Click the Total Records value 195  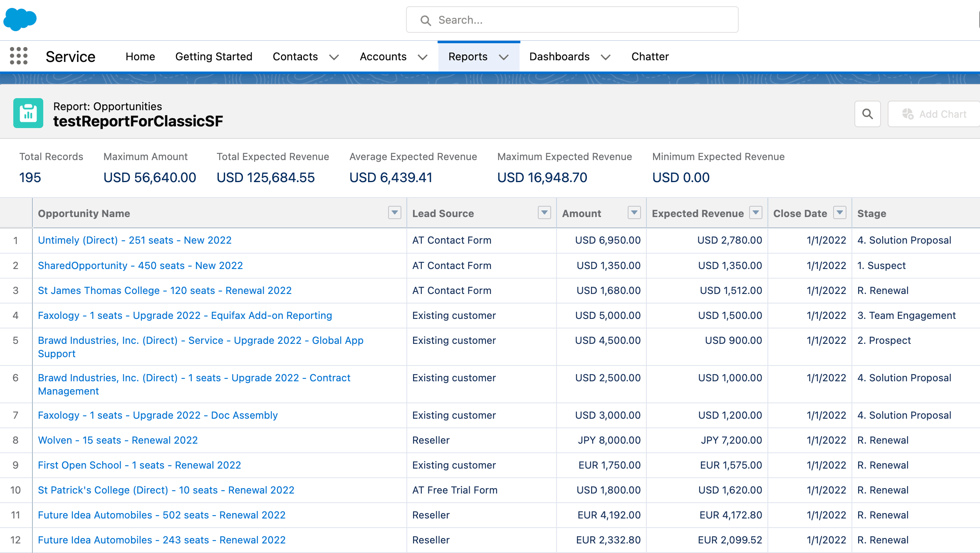[30, 178]
